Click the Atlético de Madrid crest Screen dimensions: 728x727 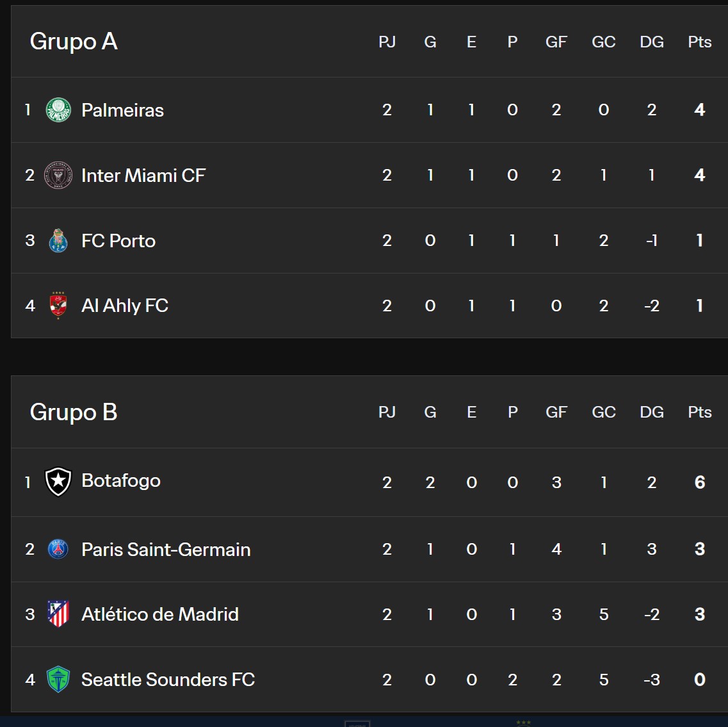[x=58, y=614]
